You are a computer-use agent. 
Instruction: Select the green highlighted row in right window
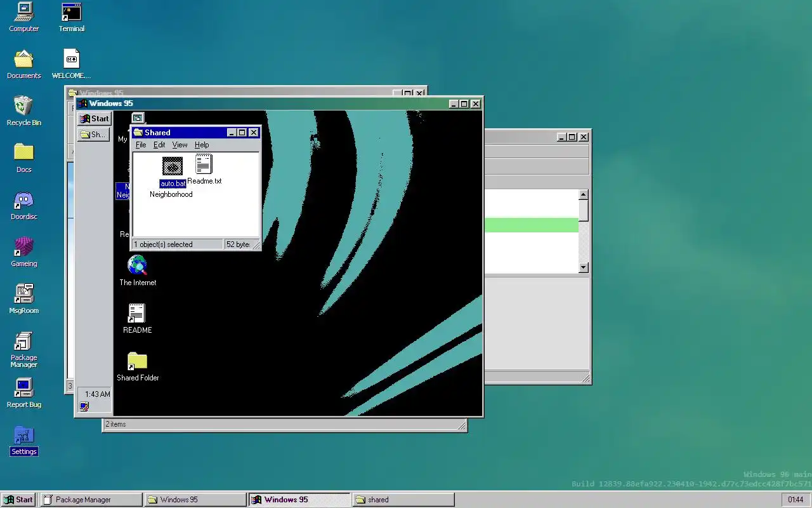531,225
